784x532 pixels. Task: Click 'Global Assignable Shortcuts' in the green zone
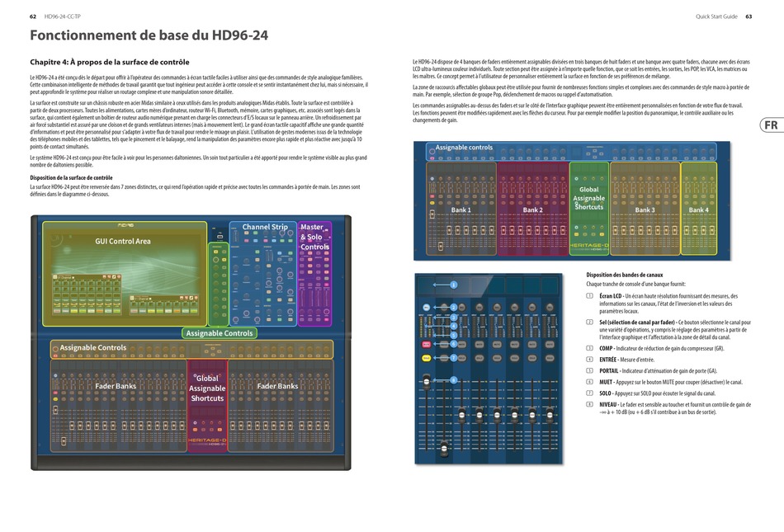[589, 198]
